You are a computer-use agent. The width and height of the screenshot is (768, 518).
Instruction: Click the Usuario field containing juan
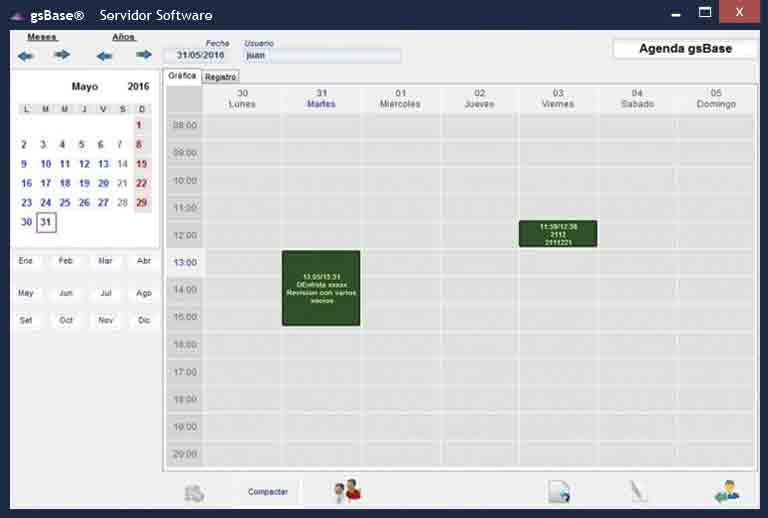322,55
